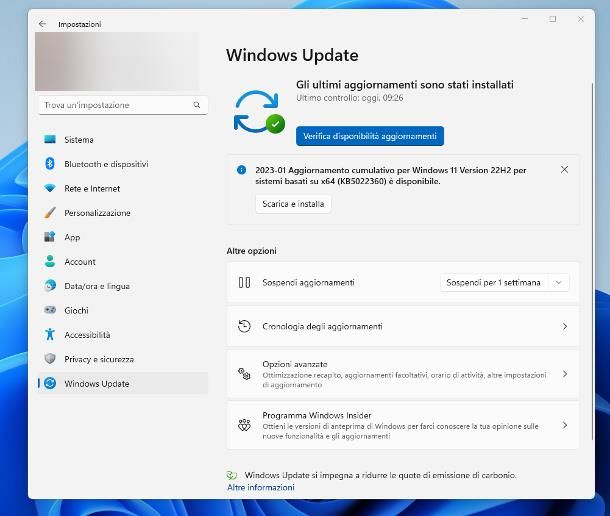Image resolution: width=610 pixels, height=516 pixels.
Task: Click Opzioni avanzate title
Action: 294,364
